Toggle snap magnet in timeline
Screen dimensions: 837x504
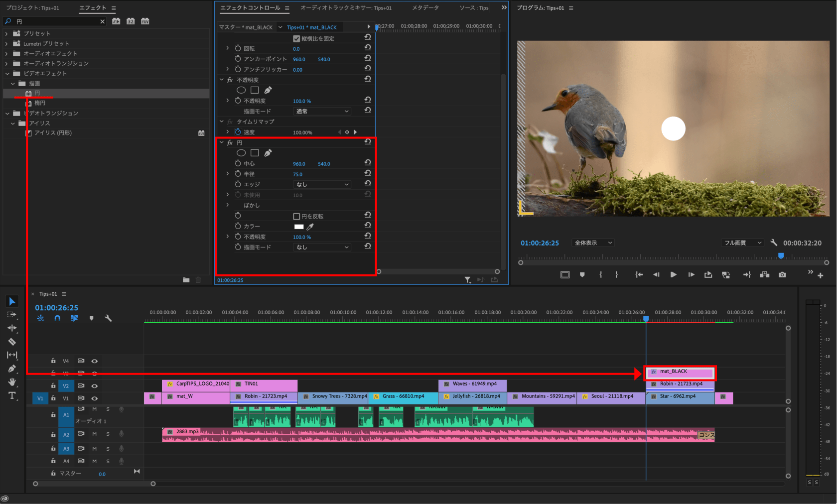pos(57,318)
